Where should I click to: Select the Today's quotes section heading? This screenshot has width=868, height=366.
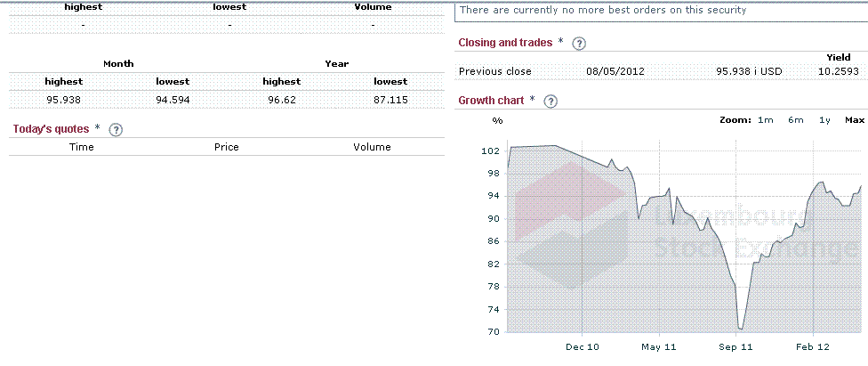(51, 129)
